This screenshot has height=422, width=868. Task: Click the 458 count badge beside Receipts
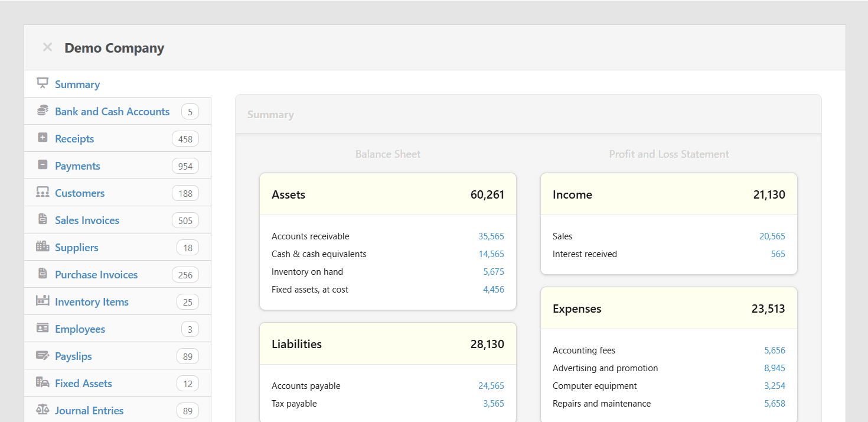pyautogui.click(x=185, y=138)
